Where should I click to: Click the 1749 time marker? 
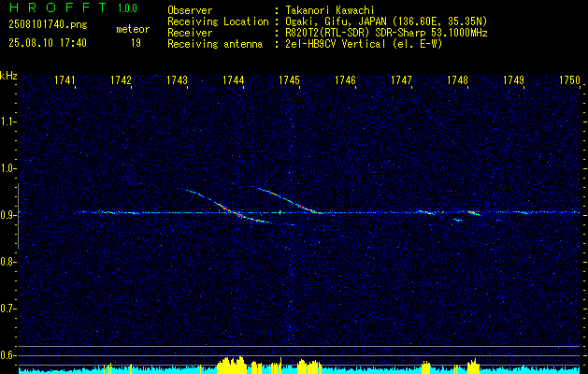[x=514, y=80]
